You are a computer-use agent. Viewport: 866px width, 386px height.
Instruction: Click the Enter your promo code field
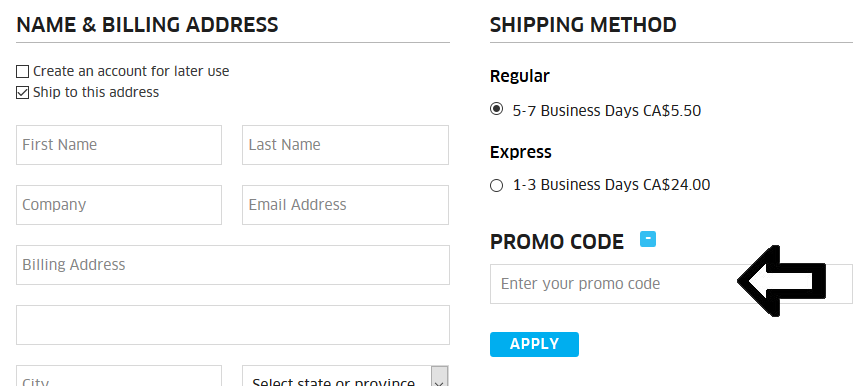671,284
